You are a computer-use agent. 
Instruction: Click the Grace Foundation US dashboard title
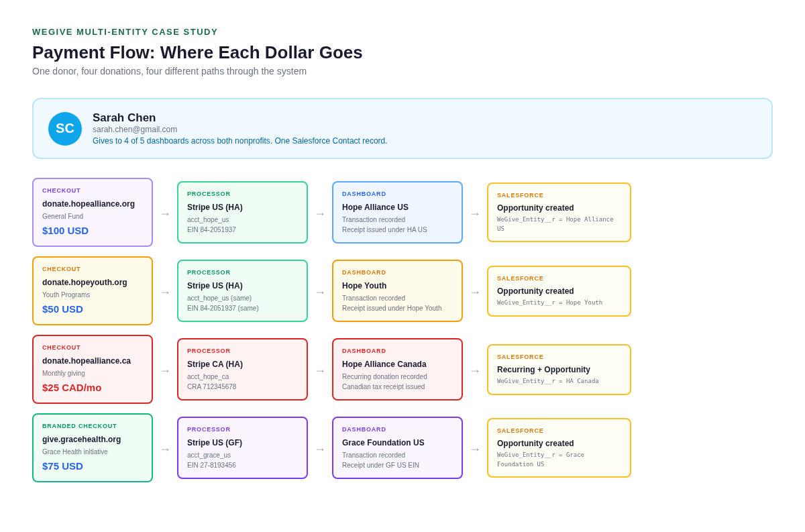[383, 443]
